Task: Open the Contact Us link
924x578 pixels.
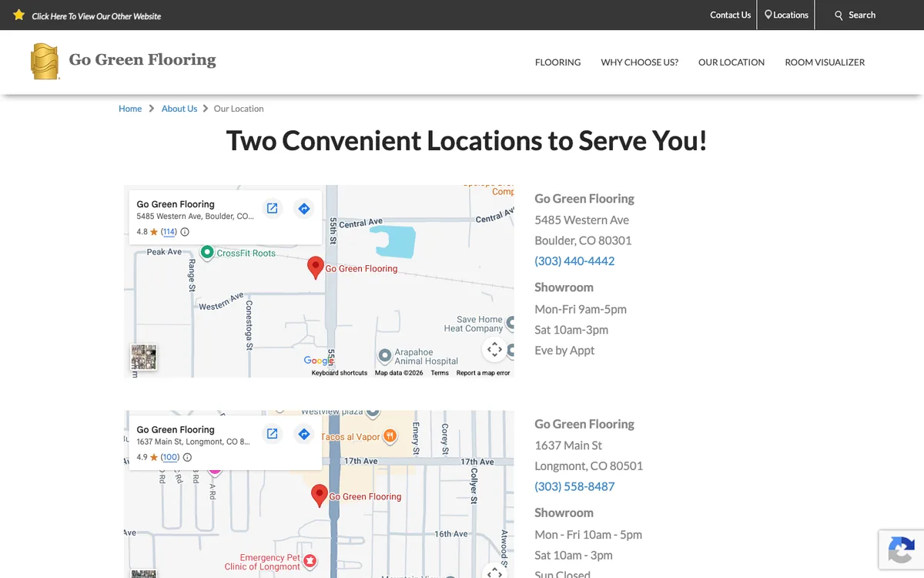Action: pos(730,15)
